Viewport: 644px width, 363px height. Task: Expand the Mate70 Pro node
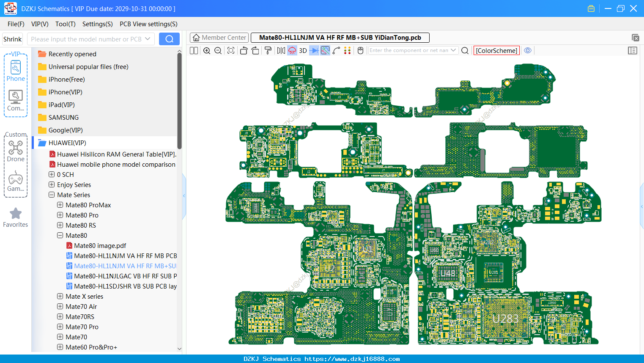pyautogui.click(x=60, y=327)
